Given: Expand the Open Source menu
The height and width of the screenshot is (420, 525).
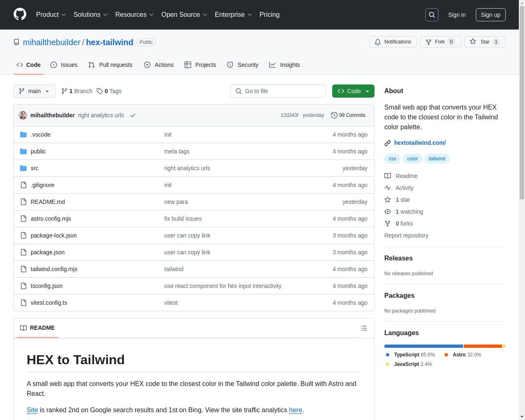Looking at the screenshot, I should pyautogui.click(x=185, y=15).
